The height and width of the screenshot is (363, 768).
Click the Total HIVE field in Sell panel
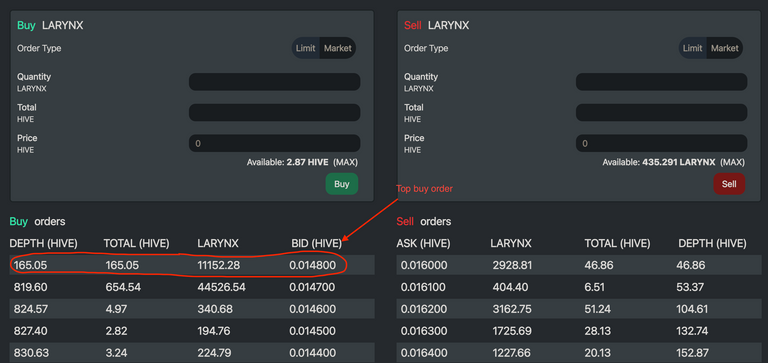click(x=662, y=112)
